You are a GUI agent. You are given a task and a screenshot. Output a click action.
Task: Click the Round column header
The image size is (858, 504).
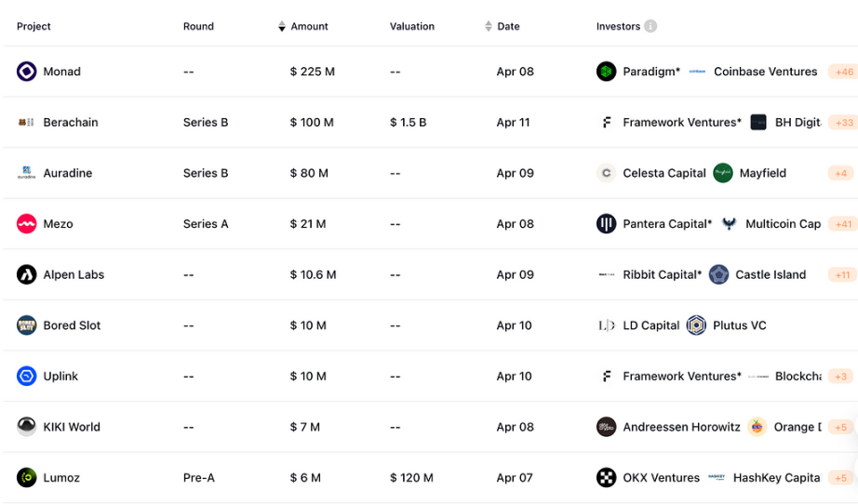click(198, 26)
